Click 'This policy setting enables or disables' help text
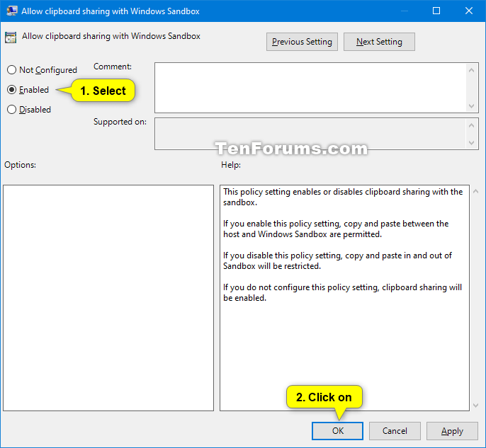This screenshot has height=448, width=486. click(x=343, y=197)
